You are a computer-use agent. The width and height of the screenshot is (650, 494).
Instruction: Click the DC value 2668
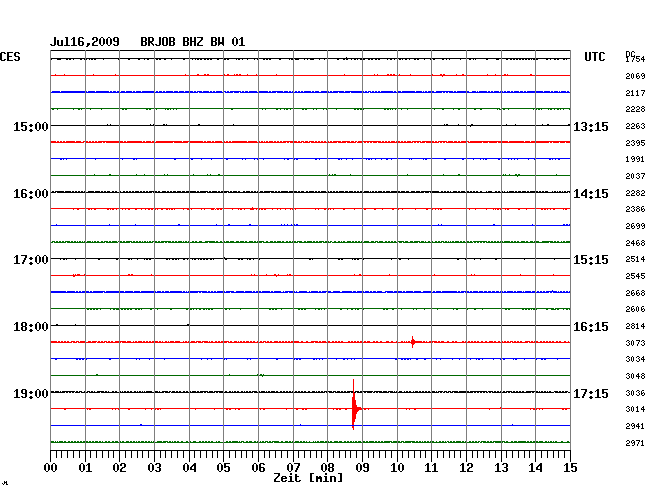635,293
